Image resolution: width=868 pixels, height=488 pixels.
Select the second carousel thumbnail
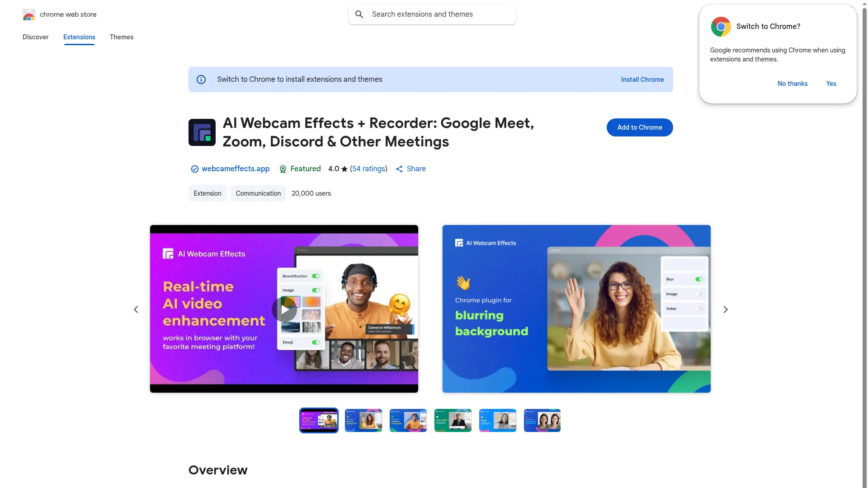[x=363, y=421]
